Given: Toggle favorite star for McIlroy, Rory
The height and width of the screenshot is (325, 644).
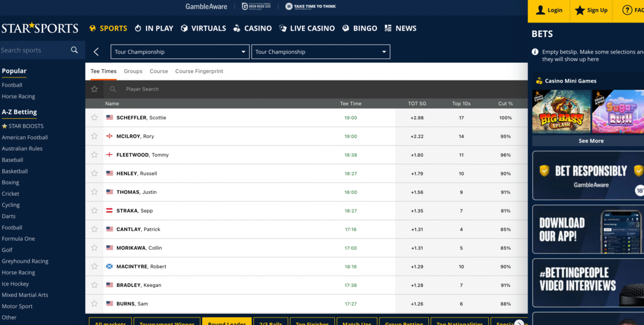Looking at the screenshot, I should (x=94, y=136).
